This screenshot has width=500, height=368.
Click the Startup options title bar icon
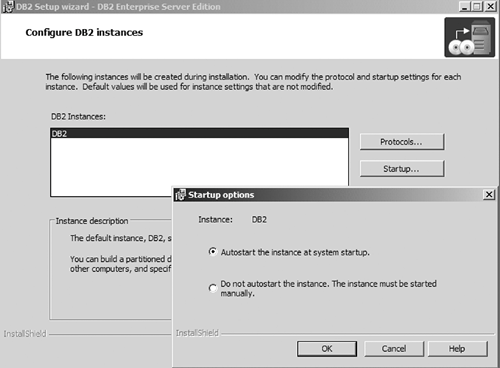tap(180, 195)
